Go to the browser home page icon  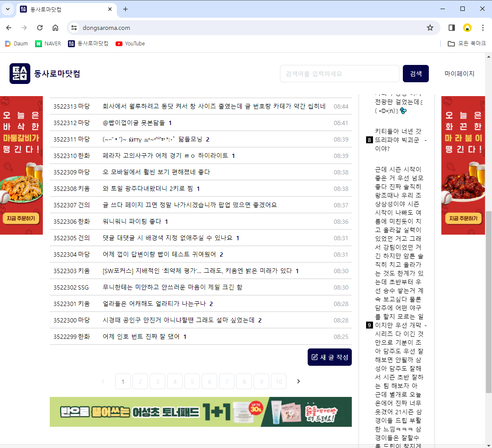coord(55,28)
